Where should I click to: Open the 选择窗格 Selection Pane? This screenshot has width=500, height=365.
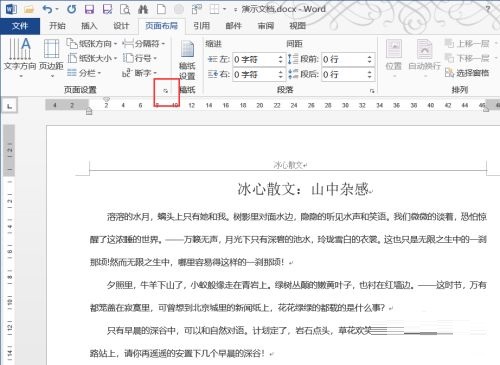(x=467, y=73)
